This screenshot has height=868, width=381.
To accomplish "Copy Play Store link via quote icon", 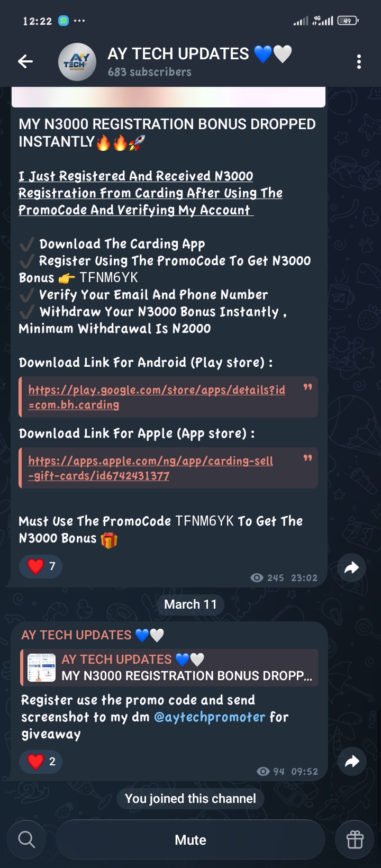I will click(x=307, y=387).
